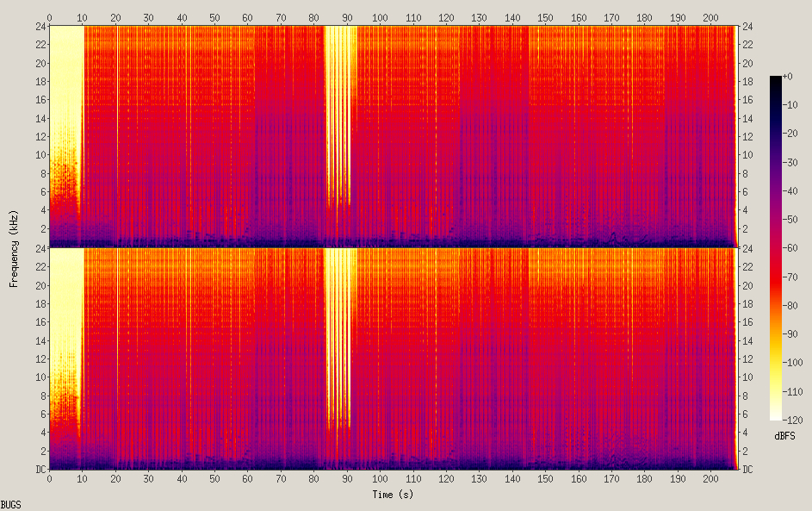Click the 150 second tick on top time axis

point(545,17)
